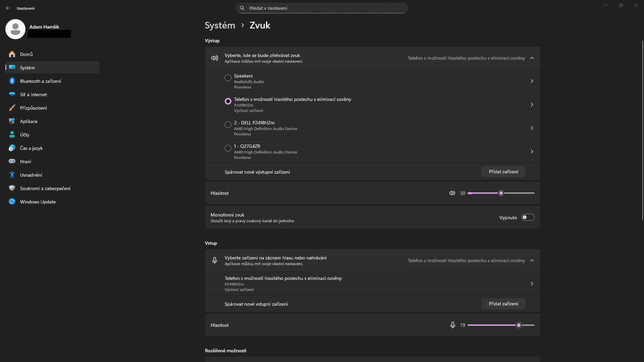644x362 pixels.
Task: Click the Hledat v nastavení search box
Action: [322, 8]
